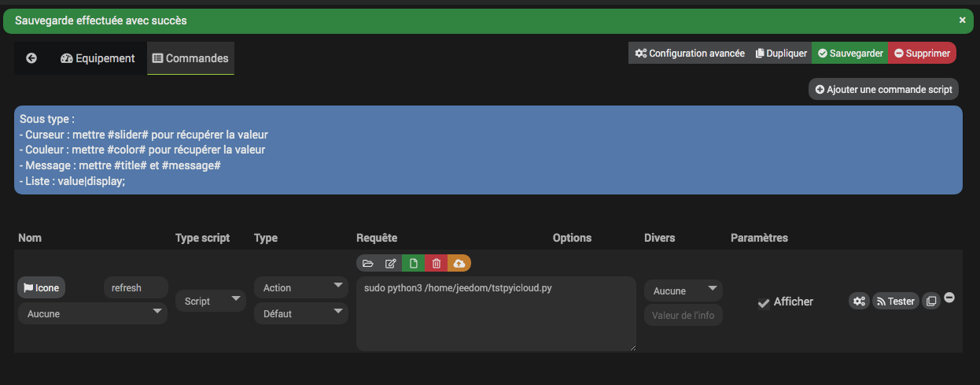Open the Défaut subtype dropdown
The image size is (980, 385).
300,313
